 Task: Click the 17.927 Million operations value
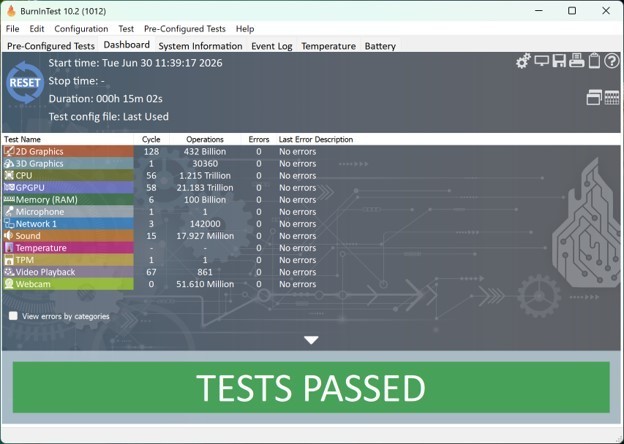205,236
